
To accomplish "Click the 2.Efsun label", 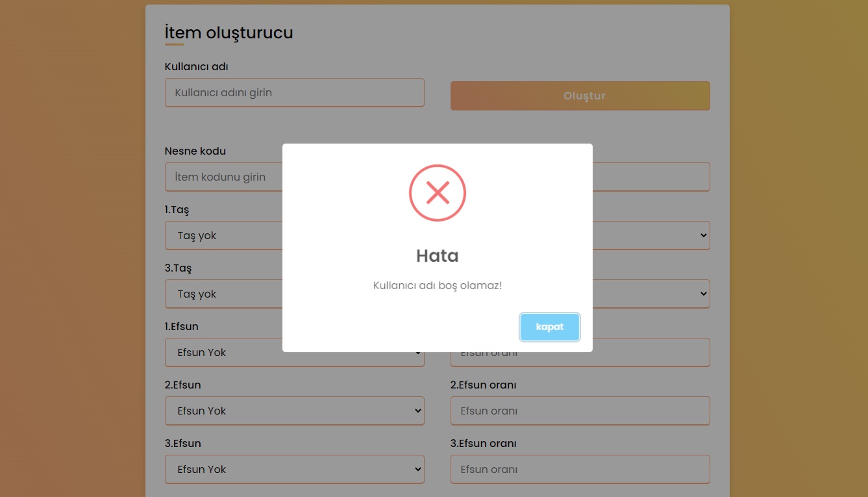I will pos(183,385).
